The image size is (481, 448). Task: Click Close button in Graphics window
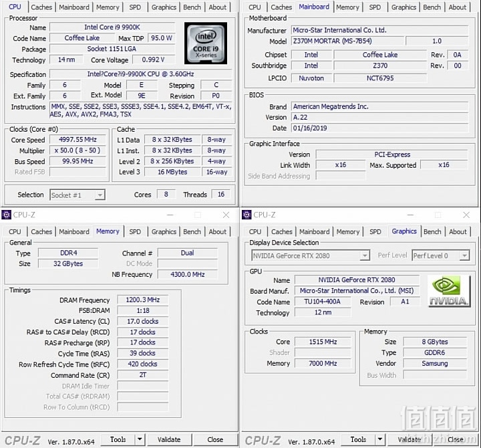pyautogui.click(x=456, y=439)
